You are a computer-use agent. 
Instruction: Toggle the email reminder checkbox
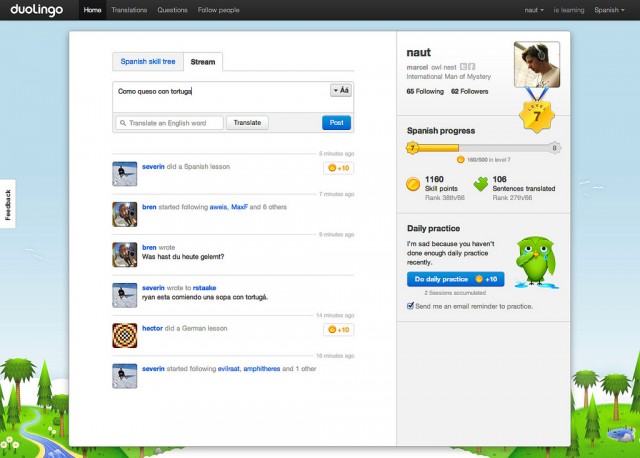pyautogui.click(x=410, y=306)
